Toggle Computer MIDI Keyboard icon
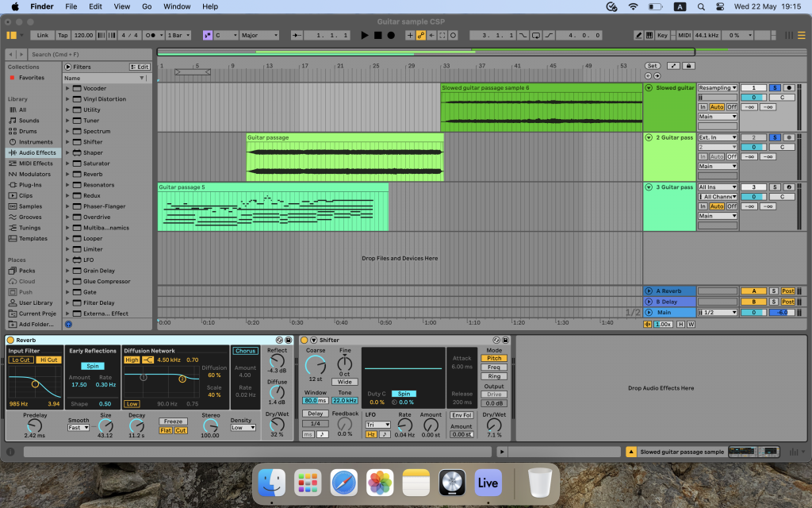 click(x=649, y=35)
